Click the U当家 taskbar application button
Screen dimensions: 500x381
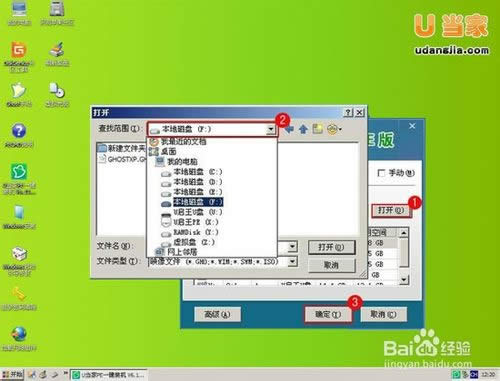(x=109, y=374)
